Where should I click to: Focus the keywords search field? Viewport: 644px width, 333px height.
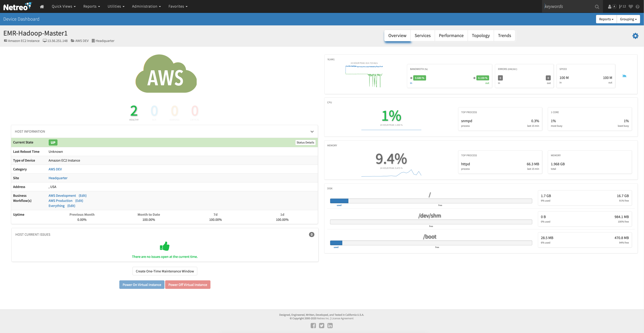pyautogui.click(x=569, y=6)
